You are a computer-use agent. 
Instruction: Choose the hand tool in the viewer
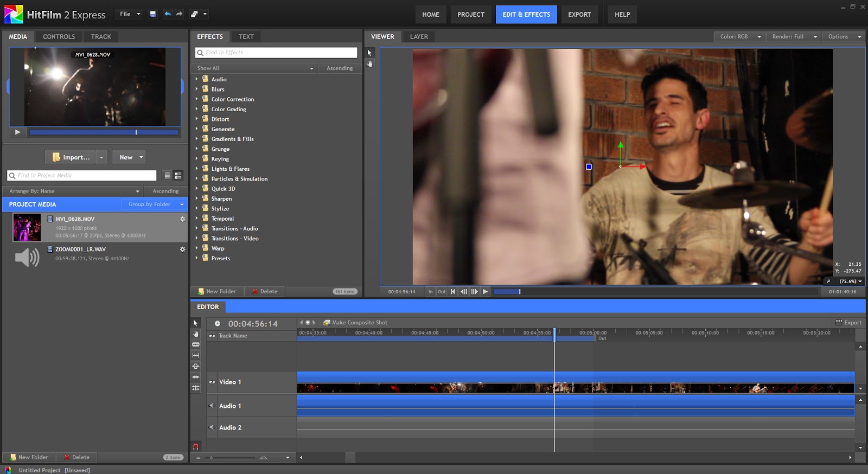click(x=370, y=64)
